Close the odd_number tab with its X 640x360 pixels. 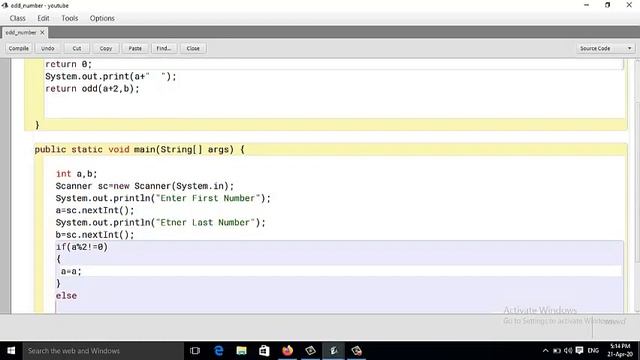pyautogui.click(x=42, y=32)
